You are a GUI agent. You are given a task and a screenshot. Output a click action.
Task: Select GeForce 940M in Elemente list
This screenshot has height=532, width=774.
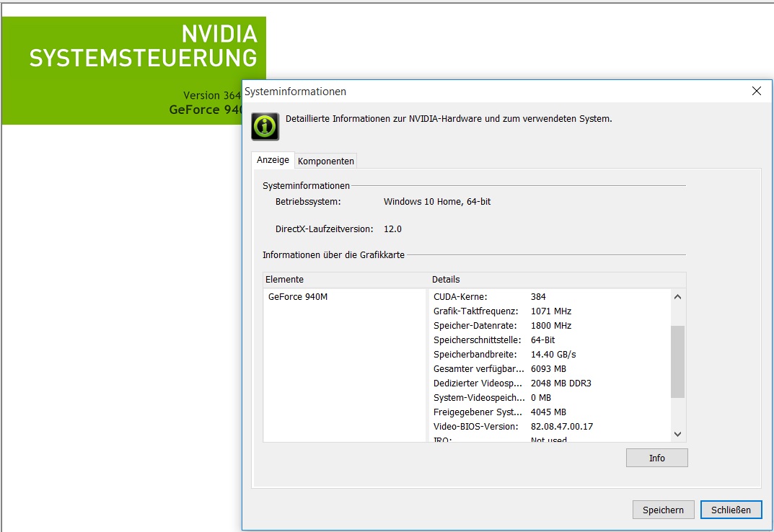tap(298, 296)
